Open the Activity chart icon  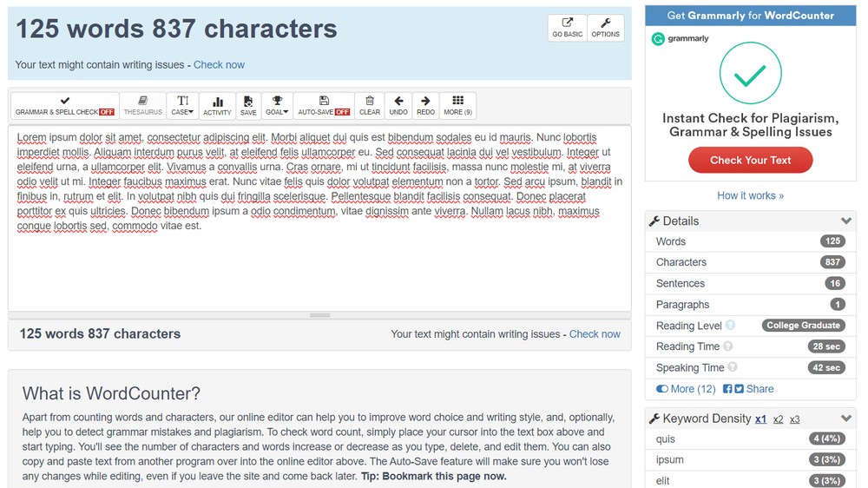[x=217, y=106]
